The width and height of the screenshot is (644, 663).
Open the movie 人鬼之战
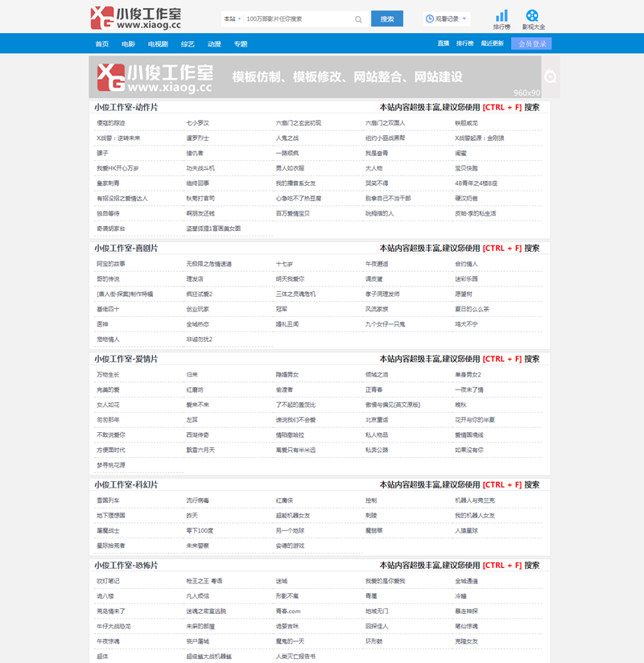[287, 138]
